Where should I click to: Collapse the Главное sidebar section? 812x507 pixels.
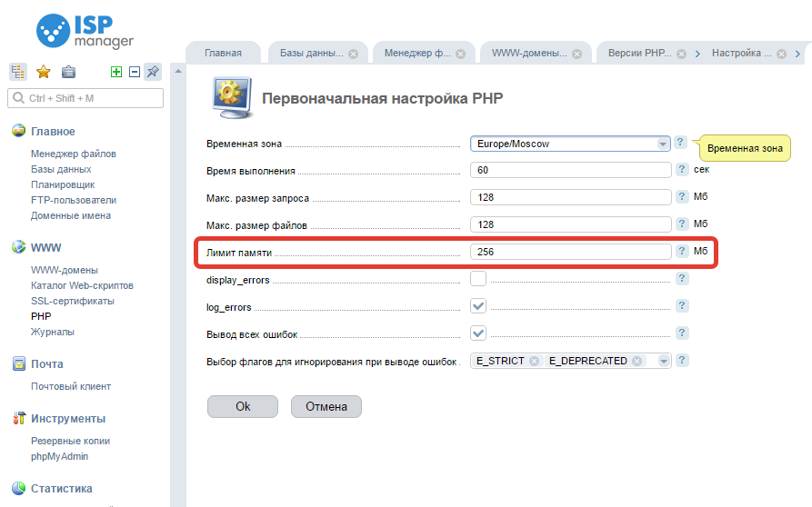point(53,132)
